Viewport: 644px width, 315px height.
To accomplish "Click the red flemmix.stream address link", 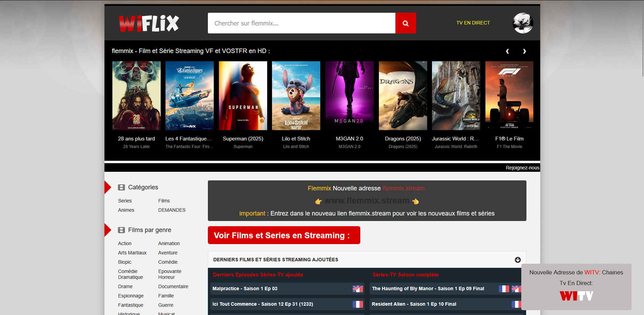I will [403, 188].
